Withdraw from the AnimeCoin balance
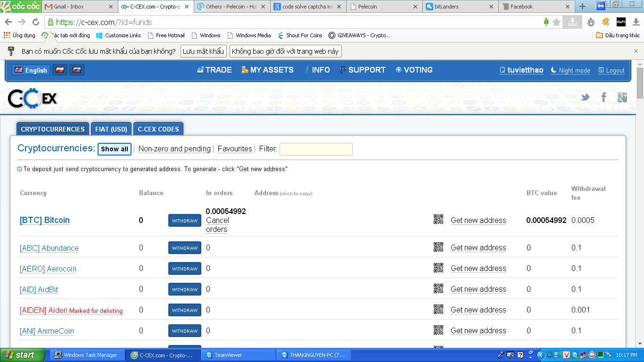Viewport: 644px width, 362px height. pos(185,331)
